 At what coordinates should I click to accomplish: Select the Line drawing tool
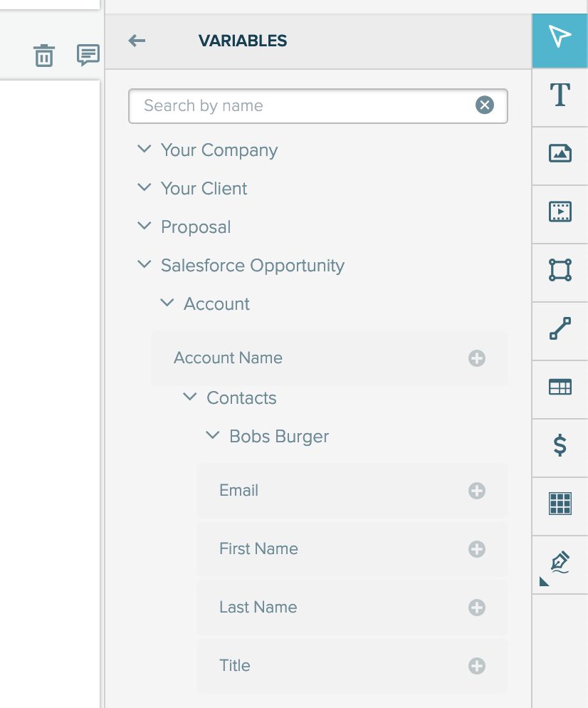point(560,328)
